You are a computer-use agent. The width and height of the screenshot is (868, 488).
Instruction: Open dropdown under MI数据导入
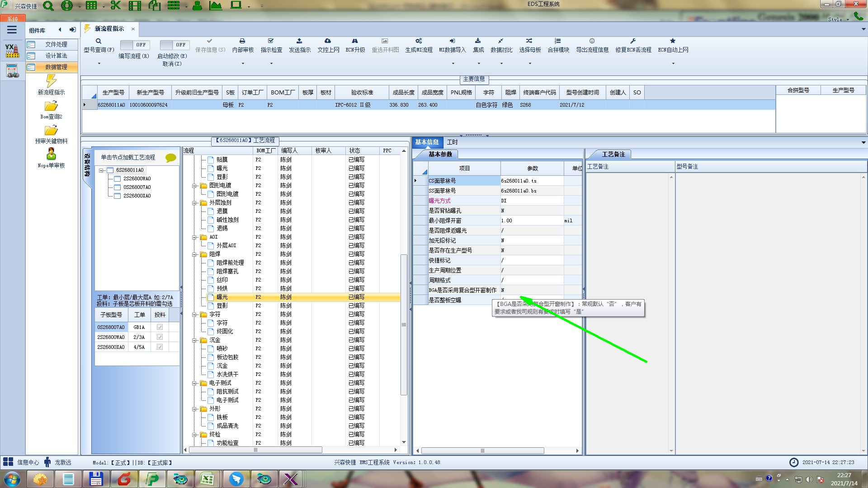453,64
